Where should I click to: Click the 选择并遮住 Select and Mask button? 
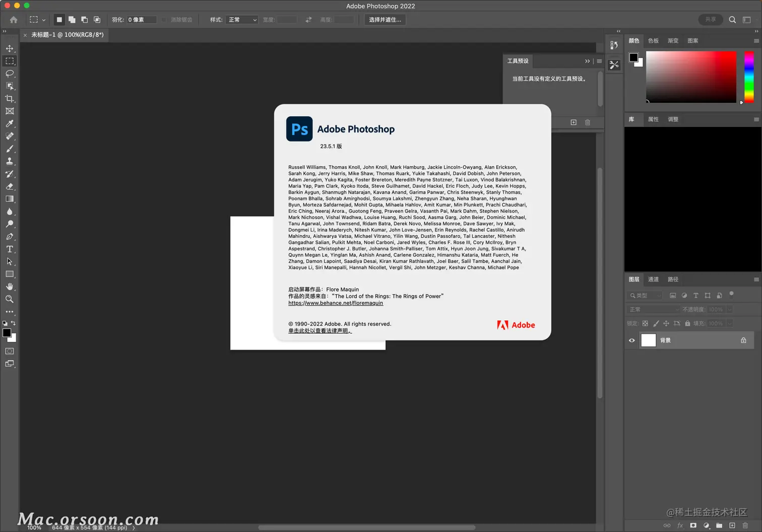(385, 20)
